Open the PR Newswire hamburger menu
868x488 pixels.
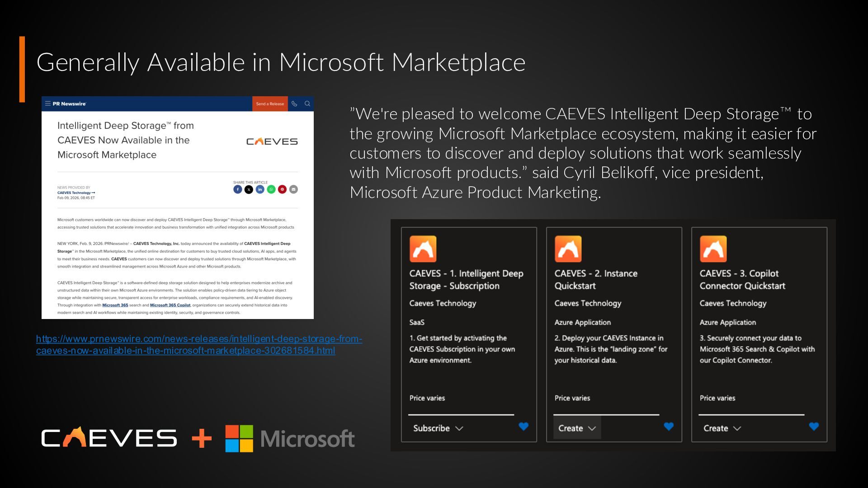coord(47,103)
